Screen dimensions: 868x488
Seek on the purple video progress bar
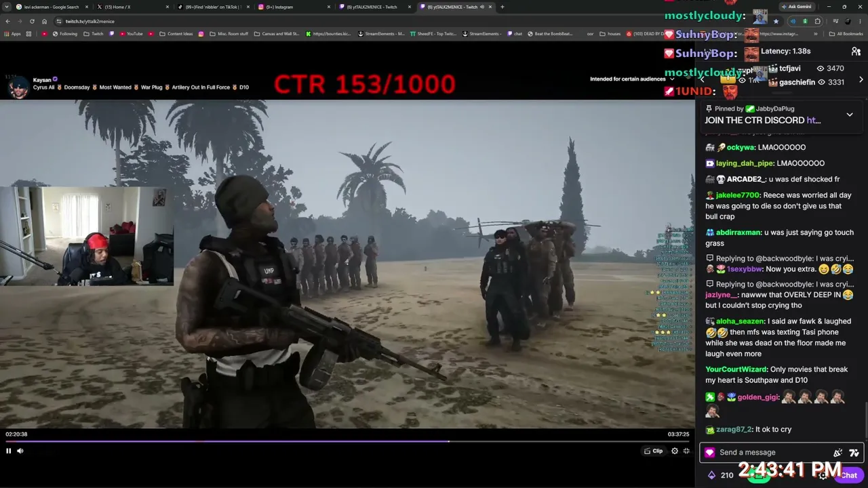pos(347,441)
